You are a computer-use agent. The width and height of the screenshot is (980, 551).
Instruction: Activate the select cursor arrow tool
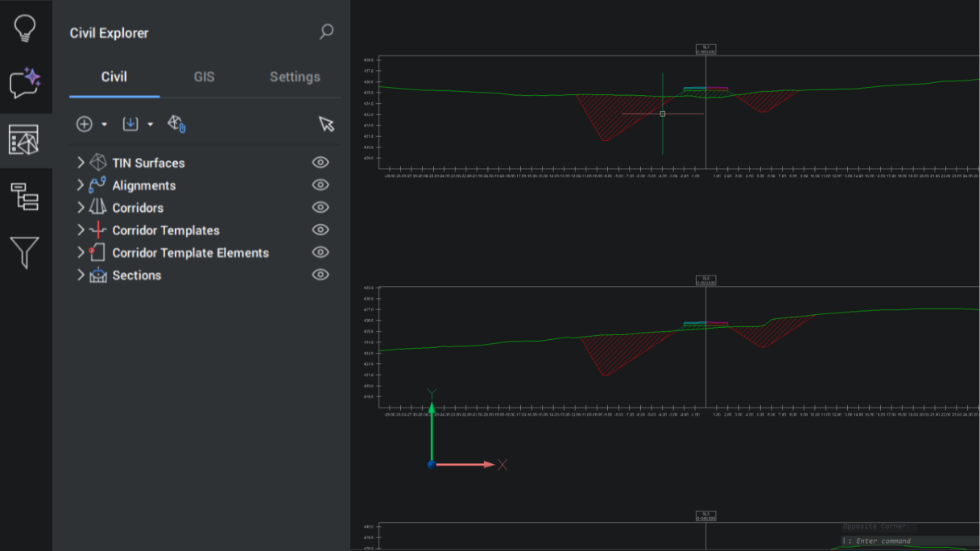326,124
